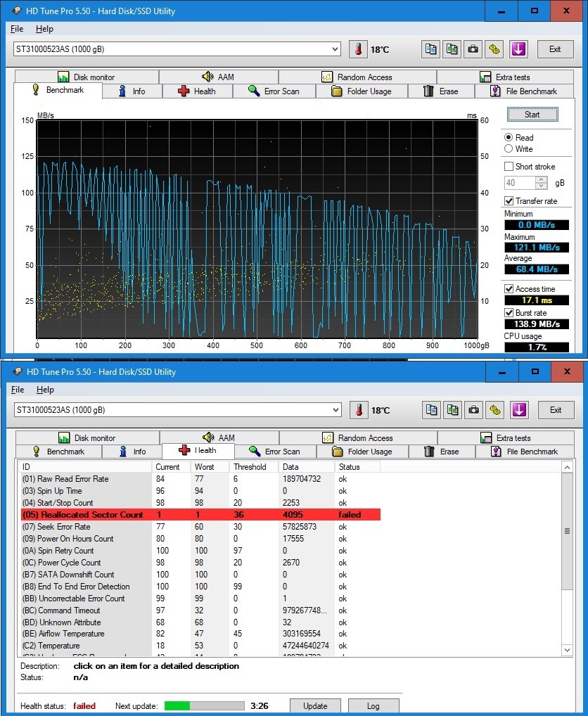This screenshot has width=588, height=716.
Task: Open the drive selection dropdown
Action: [335, 49]
